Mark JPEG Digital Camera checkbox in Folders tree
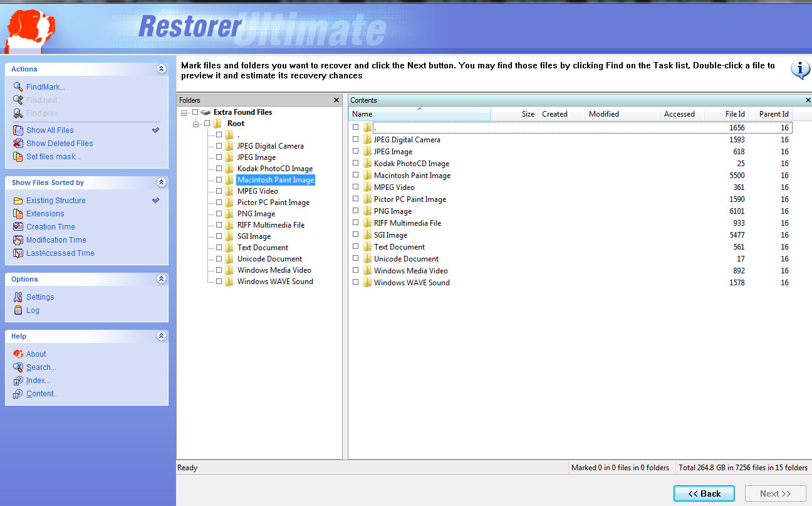Viewport: 812px width, 506px height. pos(219,146)
